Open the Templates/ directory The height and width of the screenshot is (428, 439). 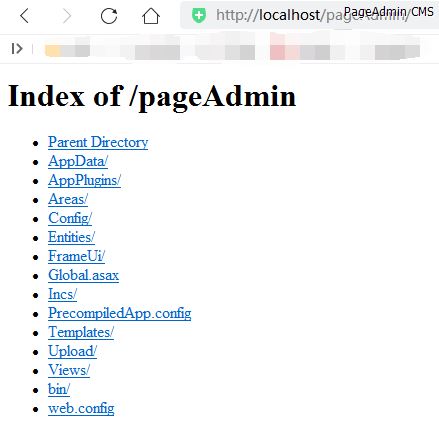pyautogui.click(x=81, y=332)
